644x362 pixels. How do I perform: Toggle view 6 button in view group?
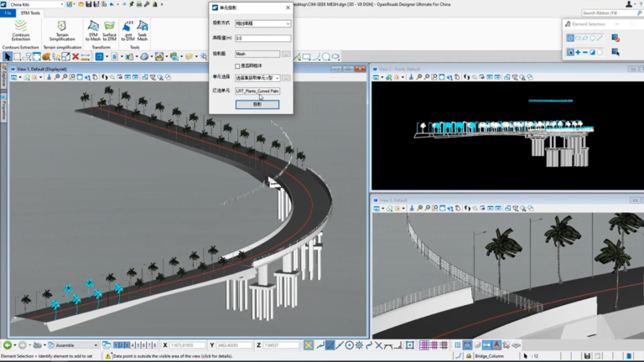pos(143,345)
